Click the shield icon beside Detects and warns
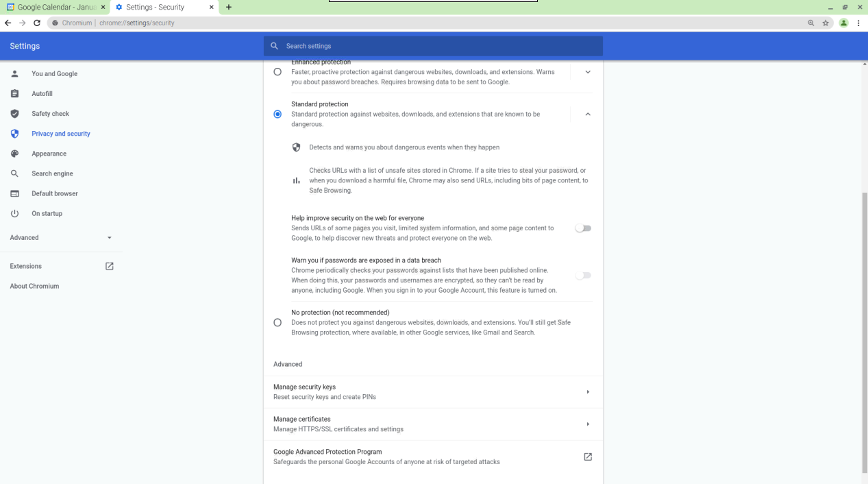 pyautogui.click(x=296, y=147)
